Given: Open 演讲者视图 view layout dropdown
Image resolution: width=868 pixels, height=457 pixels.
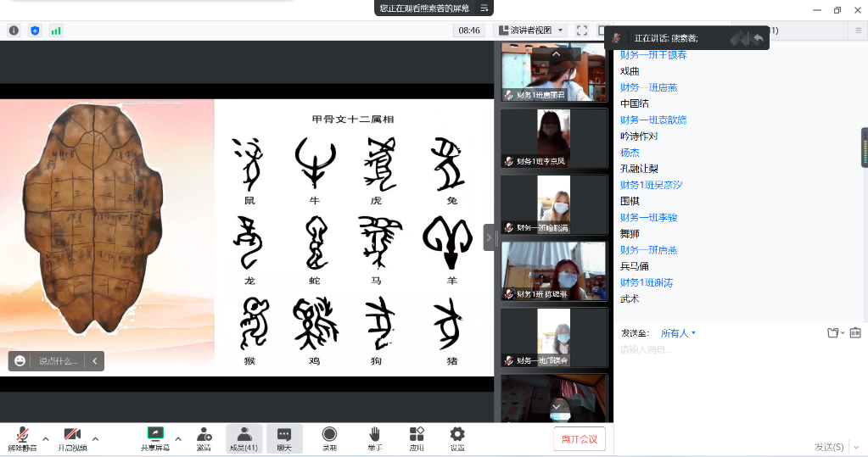Looking at the screenshot, I should pyautogui.click(x=532, y=31).
